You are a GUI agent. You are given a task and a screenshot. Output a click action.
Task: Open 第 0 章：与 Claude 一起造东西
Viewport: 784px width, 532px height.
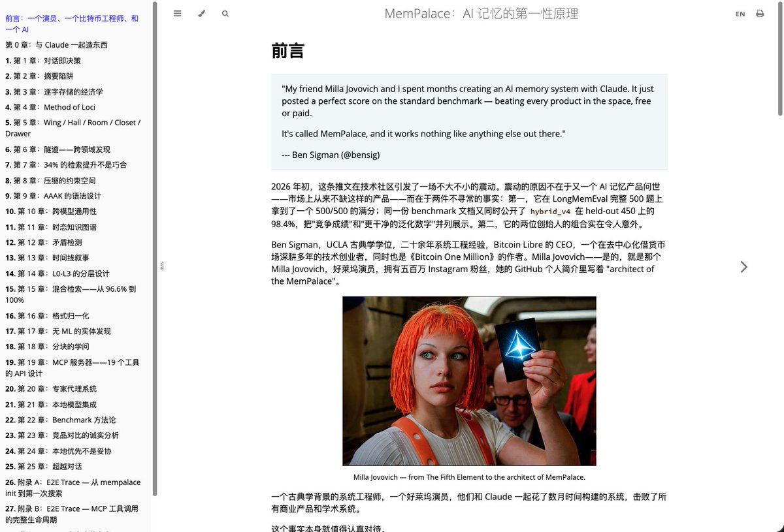coord(56,45)
